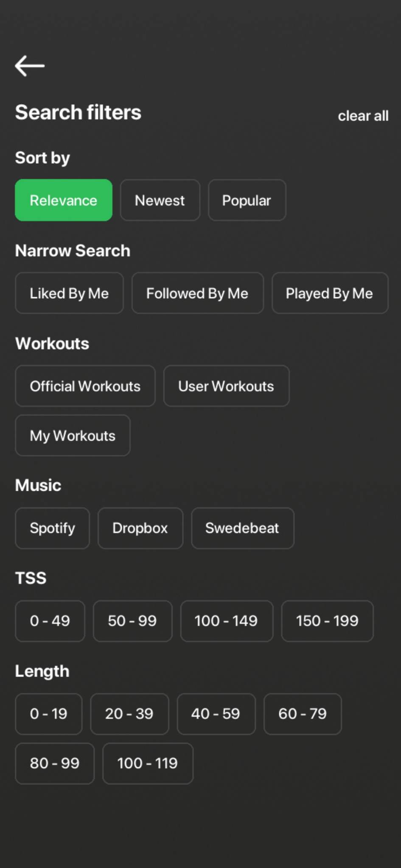Click the clear all link
The width and height of the screenshot is (401, 868).
363,116
